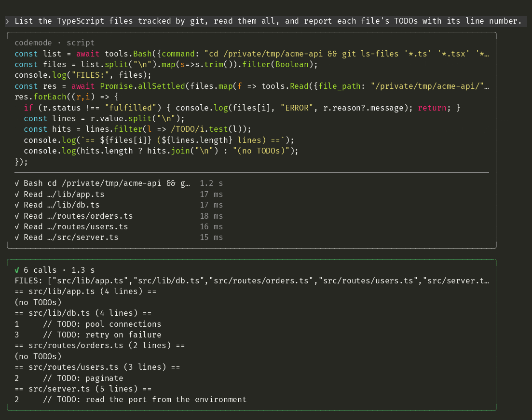Screen dimensions: 532x420
Task: Click the 'if (r.status !== "fulfilled")' line
Action: (x=242, y=108)
